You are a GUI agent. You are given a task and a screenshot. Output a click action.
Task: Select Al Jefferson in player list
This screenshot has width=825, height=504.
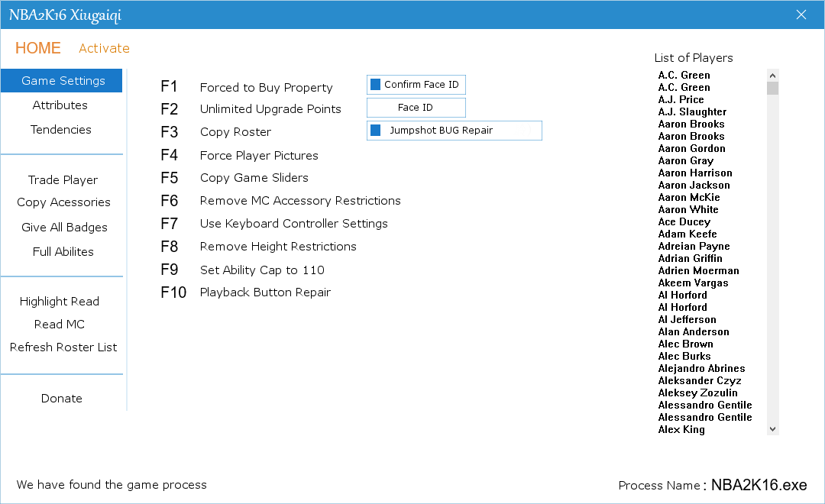[x=687, y=319]
